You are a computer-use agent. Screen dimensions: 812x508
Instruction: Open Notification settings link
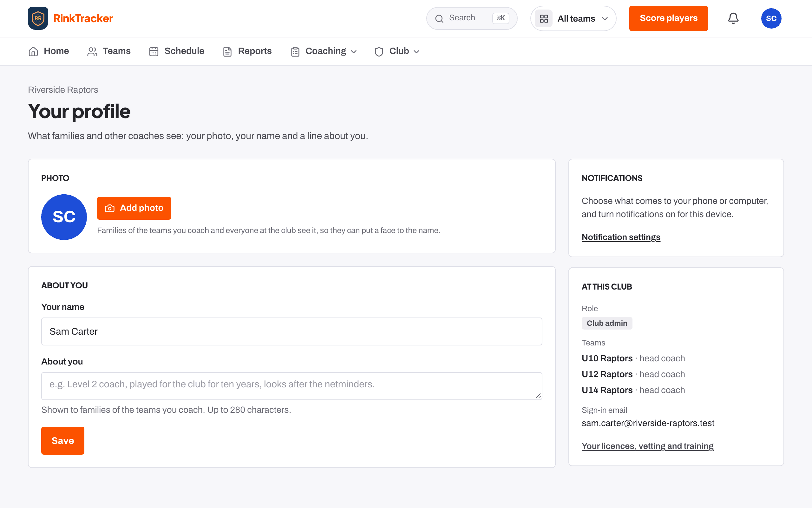[x=621, y=237]
